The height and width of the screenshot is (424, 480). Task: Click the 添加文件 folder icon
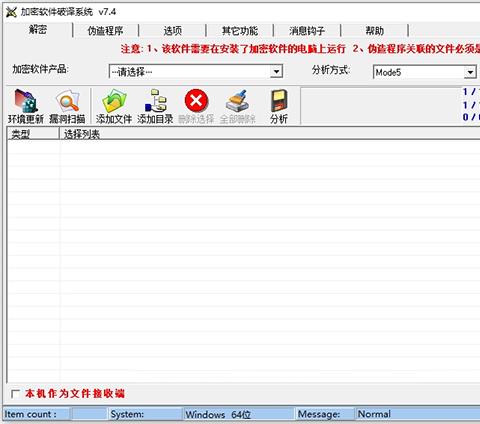[x=114, y=101]
